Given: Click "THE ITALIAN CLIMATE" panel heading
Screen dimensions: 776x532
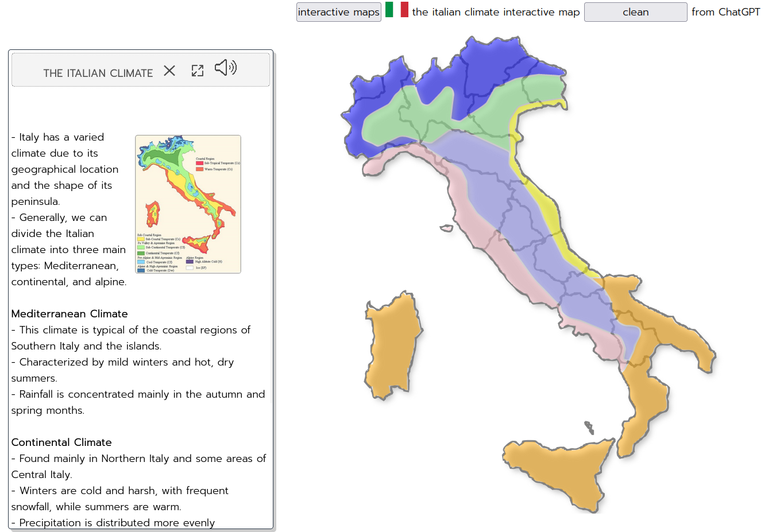Looking at the screenshot, I should click(x=98, y=73).
